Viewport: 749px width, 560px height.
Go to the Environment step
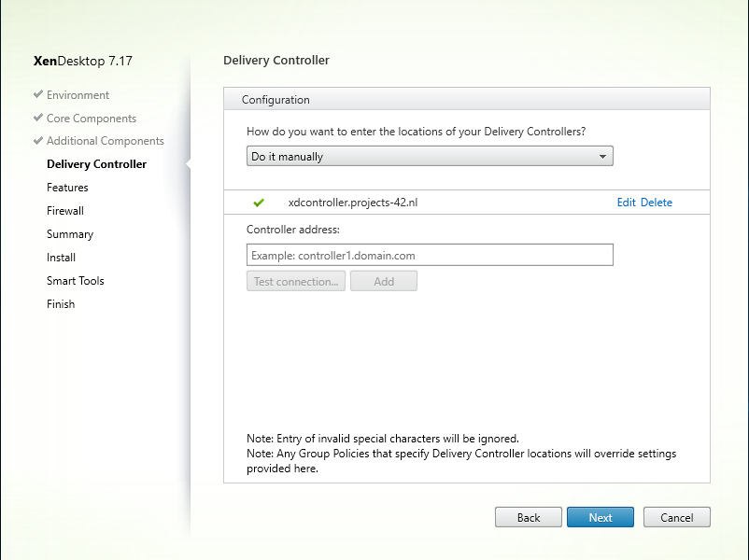pyautogui.click(x=78, y=95)
